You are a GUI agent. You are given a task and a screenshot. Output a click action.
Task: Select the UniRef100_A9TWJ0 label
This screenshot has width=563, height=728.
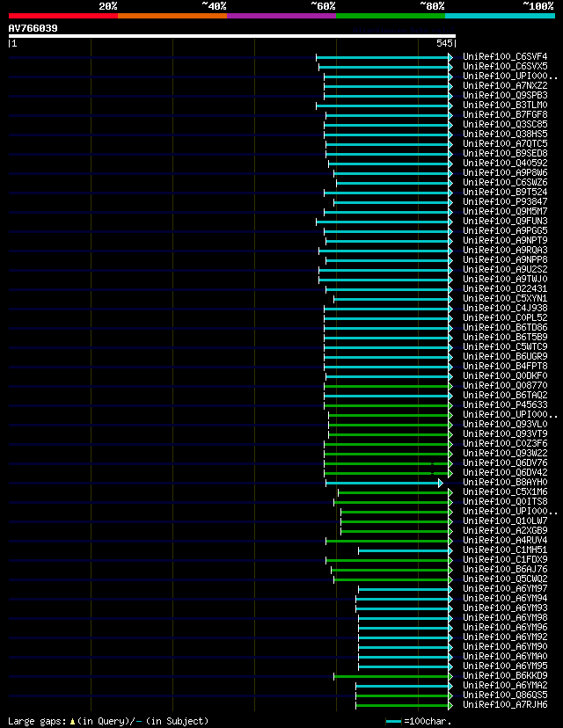[x=505, y=279]
